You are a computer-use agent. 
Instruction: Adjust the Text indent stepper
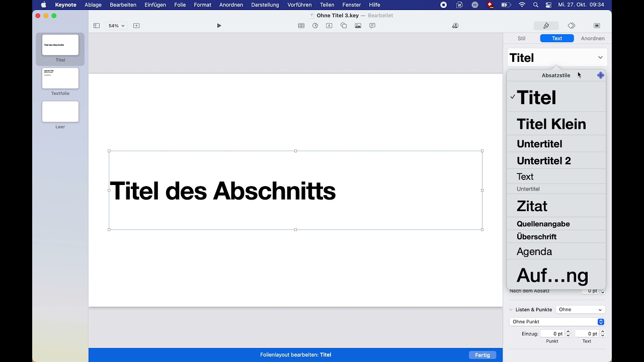602,334
